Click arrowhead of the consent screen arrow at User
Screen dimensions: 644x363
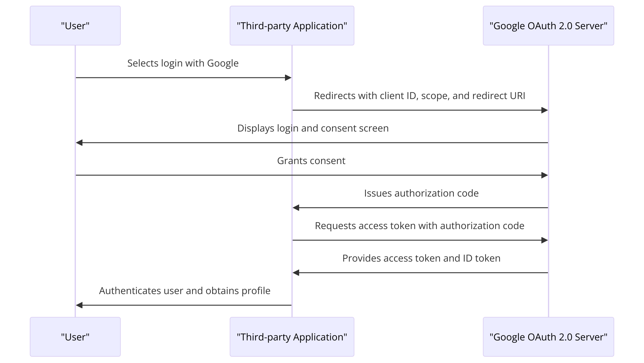coord(79,143)
